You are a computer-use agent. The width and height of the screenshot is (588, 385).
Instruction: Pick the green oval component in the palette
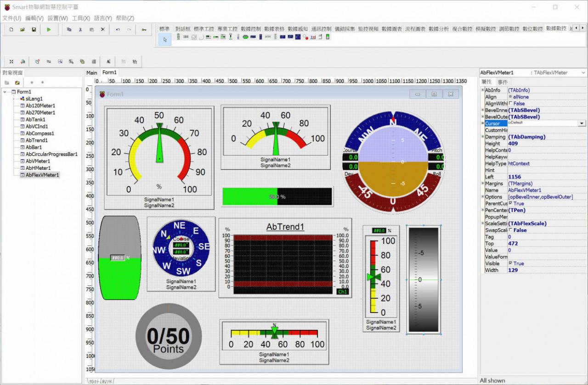245,37
